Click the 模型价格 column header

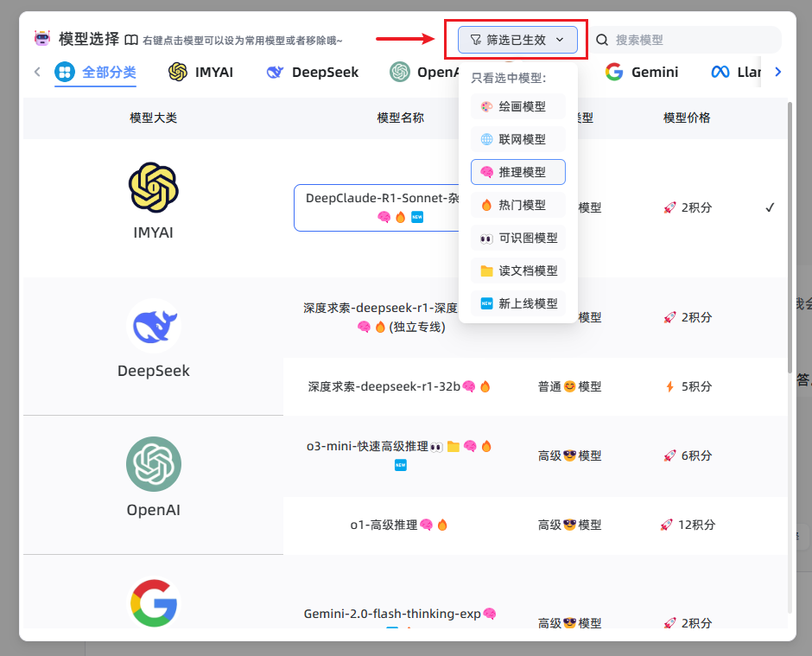point(687,118)
